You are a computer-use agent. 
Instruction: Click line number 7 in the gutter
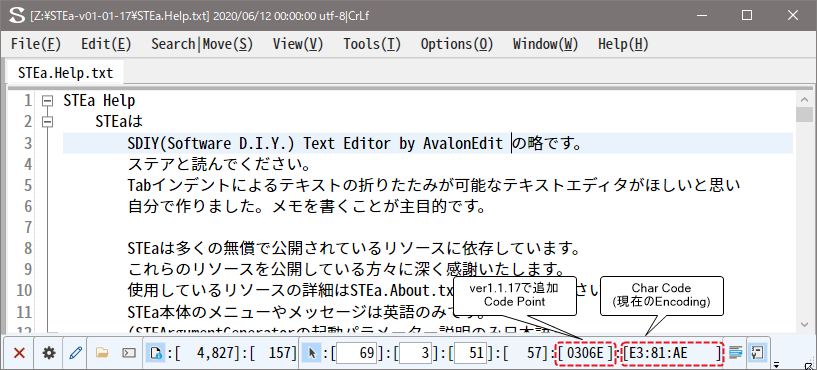pos(28,227)
